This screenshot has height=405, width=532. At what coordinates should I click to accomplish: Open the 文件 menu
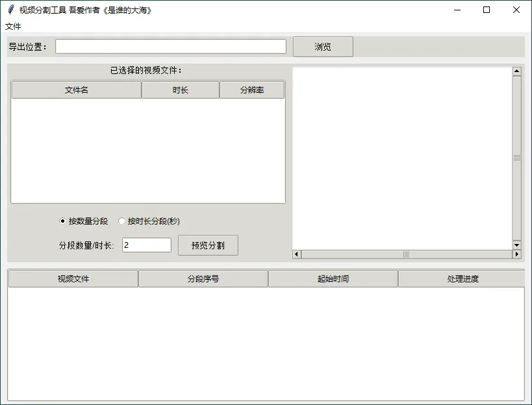coord(12,27)
